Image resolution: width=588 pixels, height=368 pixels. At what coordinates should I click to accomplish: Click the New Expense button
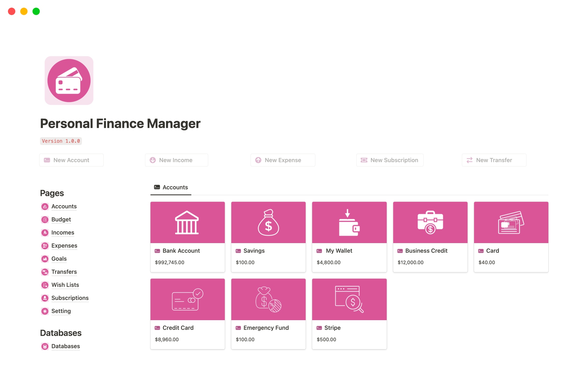(x=283, y=160)
